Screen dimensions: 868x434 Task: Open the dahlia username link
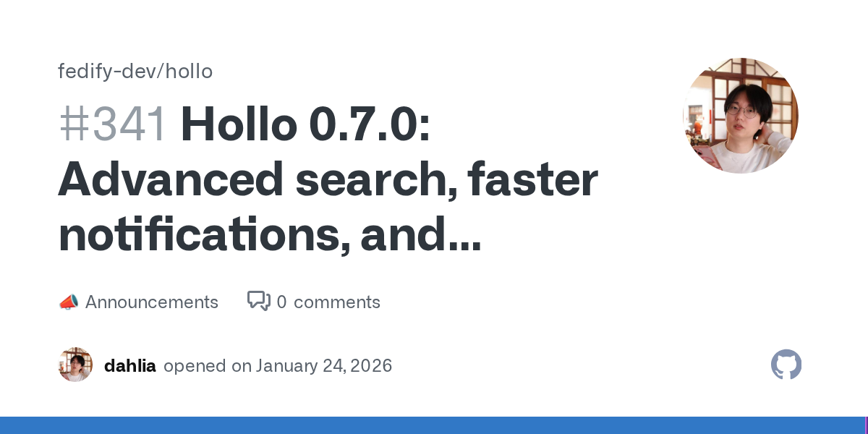(x=130, y=365)
